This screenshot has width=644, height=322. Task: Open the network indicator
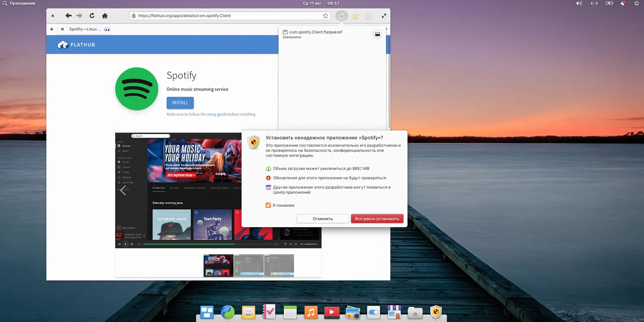point(594,3)
